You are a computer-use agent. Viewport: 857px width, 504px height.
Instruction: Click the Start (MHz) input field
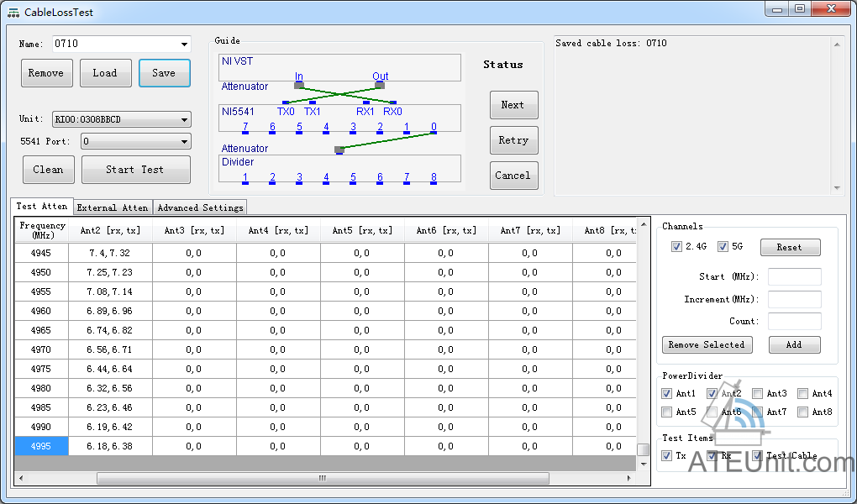(794, 277)
